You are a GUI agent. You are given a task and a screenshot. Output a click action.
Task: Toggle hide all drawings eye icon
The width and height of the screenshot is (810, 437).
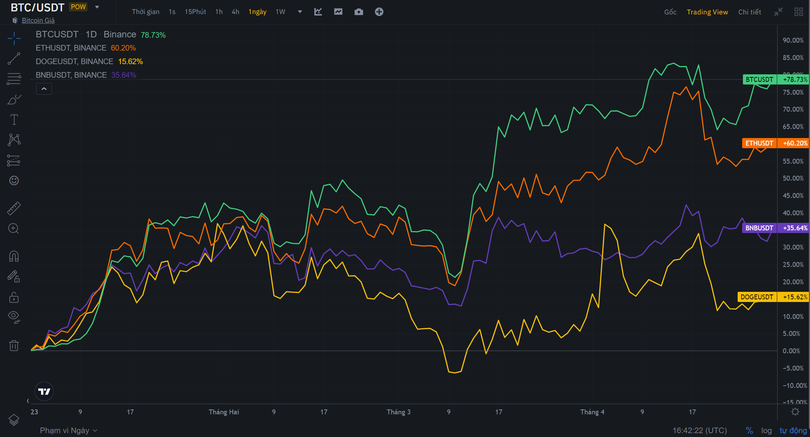click(x=14, y=317)
